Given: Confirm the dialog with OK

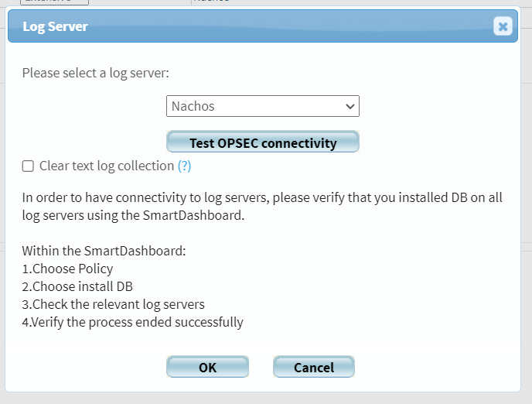Looking at the screenshot, I should coord(207,368).
